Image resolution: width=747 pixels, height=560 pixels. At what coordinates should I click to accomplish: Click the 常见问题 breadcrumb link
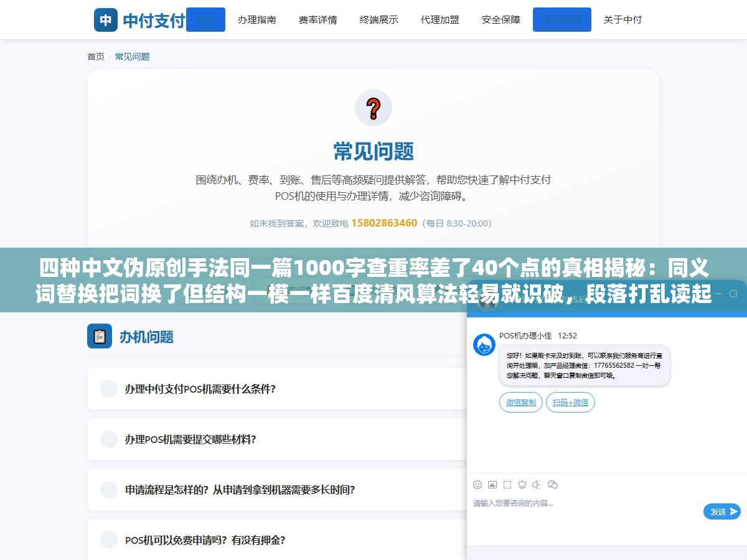[133, 57]
